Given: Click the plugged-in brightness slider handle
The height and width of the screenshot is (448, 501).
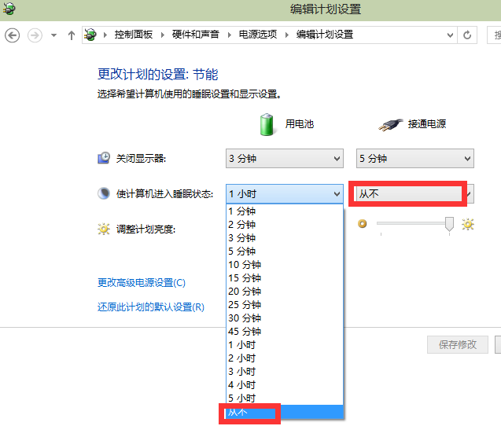Looking at the screenshot, I should point(449,225).
